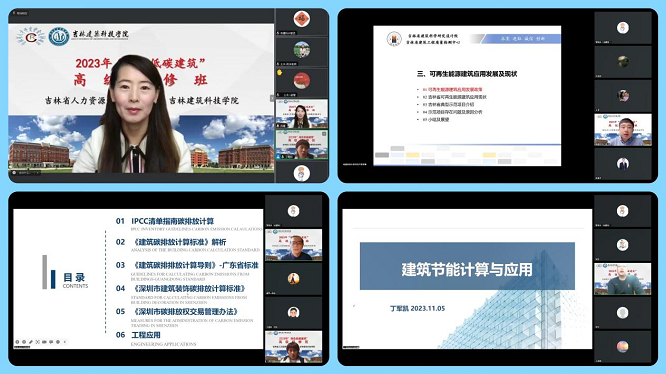Image resolution: width=666 pixels, height=374 pixels.
Task: Click the 建筑节能计算与应用 title banner
Action: click(x=467, y=266)
